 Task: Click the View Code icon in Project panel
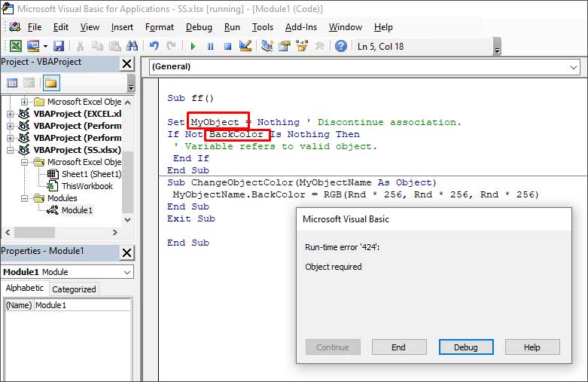click(12, 83)
